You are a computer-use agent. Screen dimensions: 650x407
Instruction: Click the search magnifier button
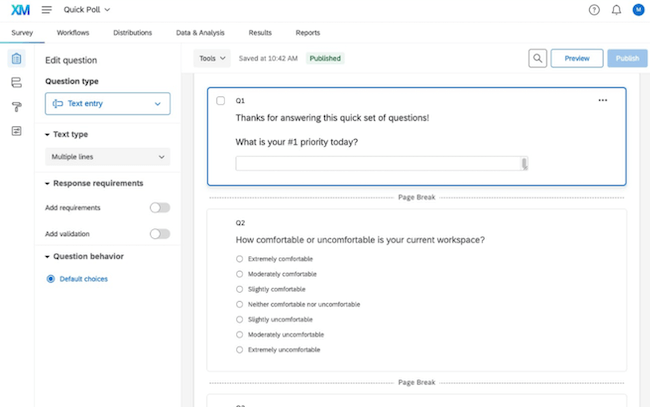click(537, 58)
